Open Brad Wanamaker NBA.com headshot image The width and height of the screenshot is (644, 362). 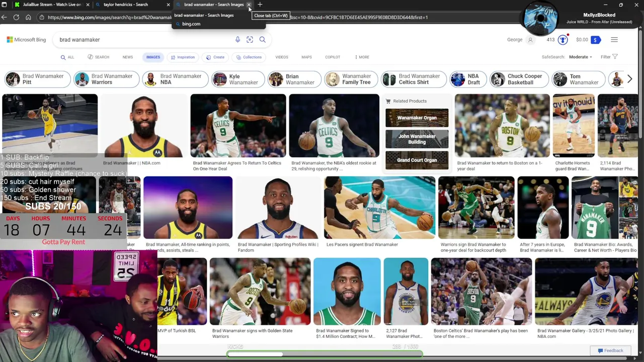144,126
